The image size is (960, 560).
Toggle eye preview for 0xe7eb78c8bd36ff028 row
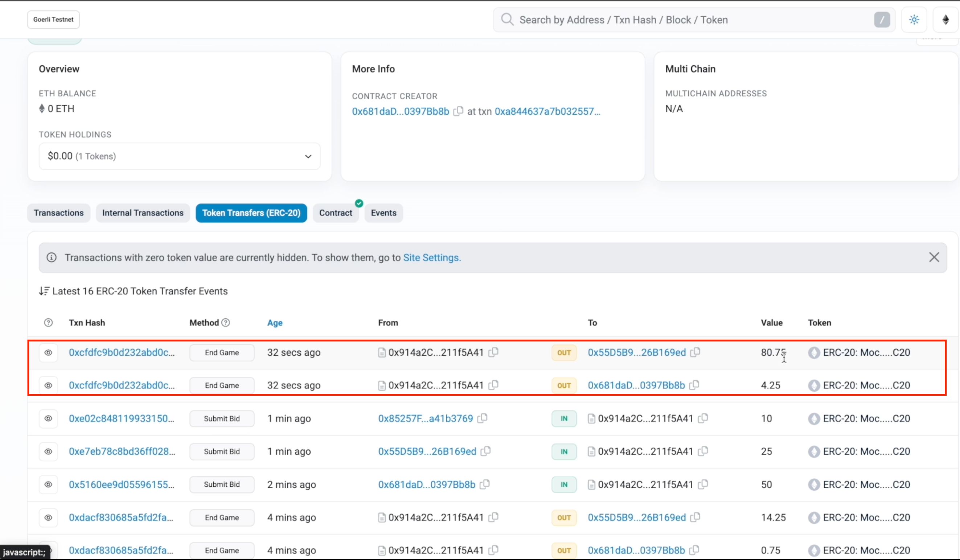[48, 452]
